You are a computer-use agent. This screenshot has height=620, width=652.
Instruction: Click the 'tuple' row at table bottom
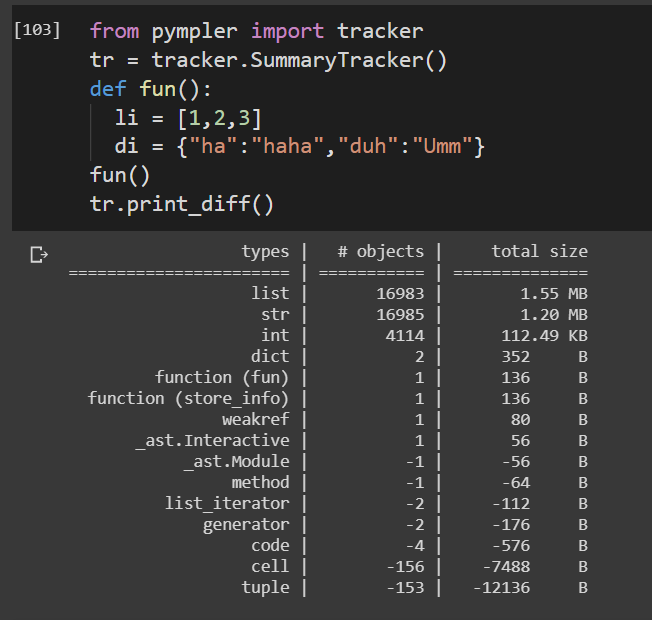pyautogui.click(x=265, y=587)
